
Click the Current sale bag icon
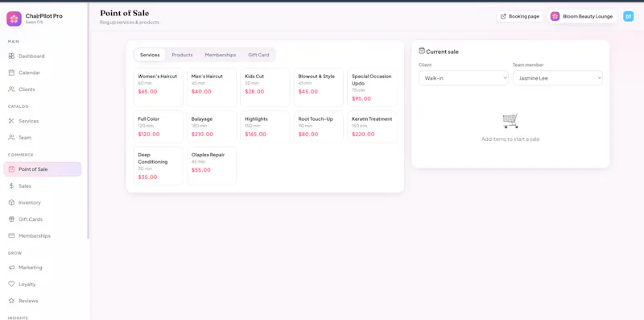(x=421, y=51)
